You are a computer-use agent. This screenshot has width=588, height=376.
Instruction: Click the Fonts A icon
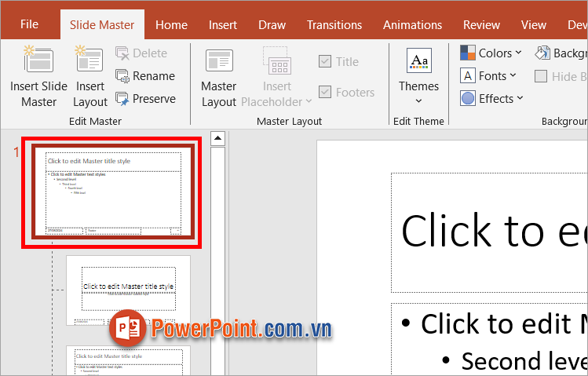tap(468, 75)
